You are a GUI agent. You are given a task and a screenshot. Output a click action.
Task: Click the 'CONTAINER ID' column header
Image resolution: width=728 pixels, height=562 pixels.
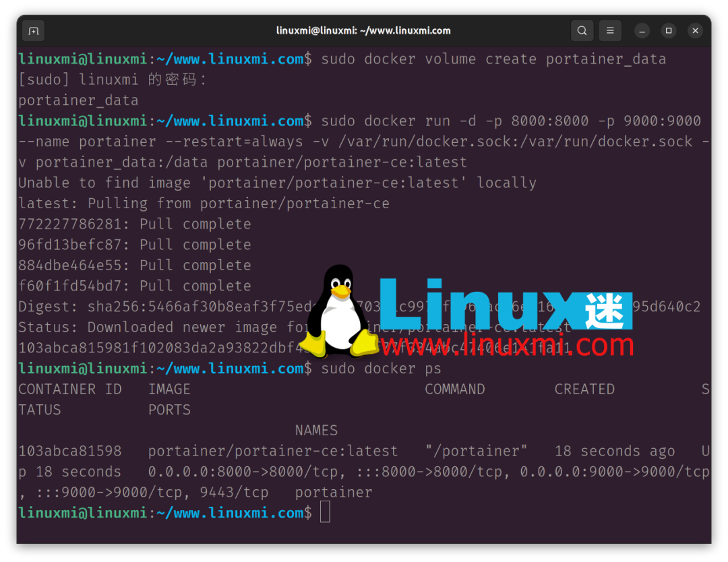click(x=70, y=389)
